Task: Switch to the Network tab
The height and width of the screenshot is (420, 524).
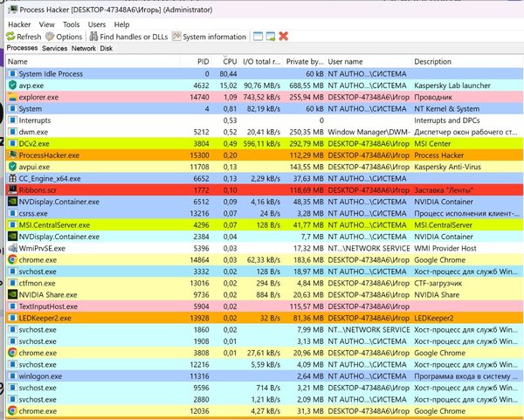Action: 84,49
